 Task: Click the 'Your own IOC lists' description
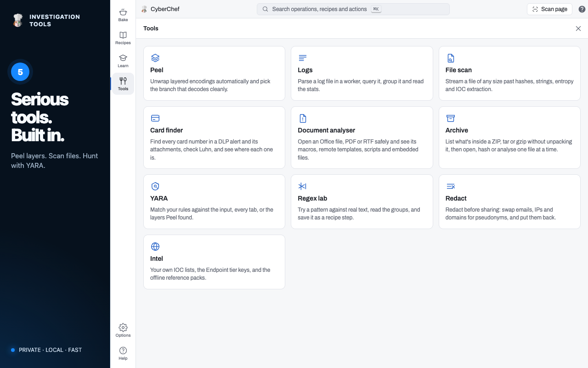(210, 274)
